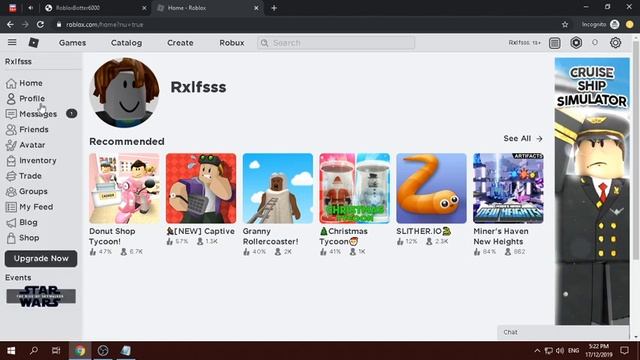640x360 pixels.
Task: Click the Inventory bag icon in sidebar
Action: tap(11, 161)
